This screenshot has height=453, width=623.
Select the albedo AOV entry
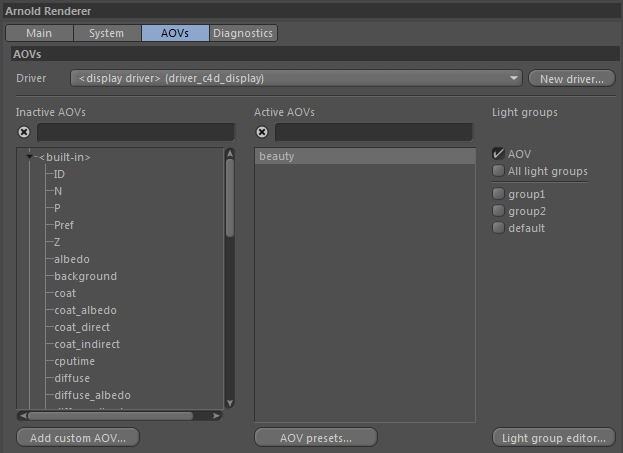pos(72,259)
